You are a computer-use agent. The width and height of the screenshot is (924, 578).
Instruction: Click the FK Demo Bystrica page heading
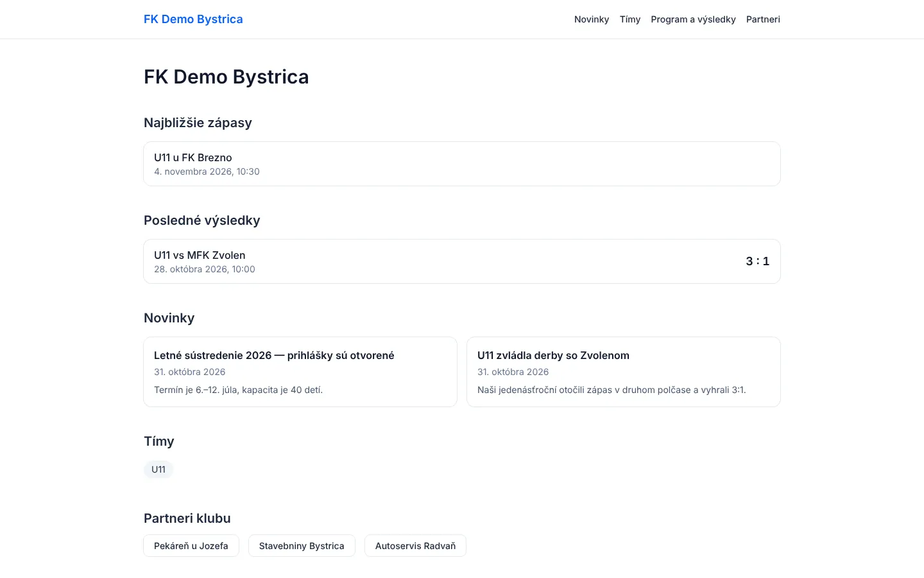(227, 77)
